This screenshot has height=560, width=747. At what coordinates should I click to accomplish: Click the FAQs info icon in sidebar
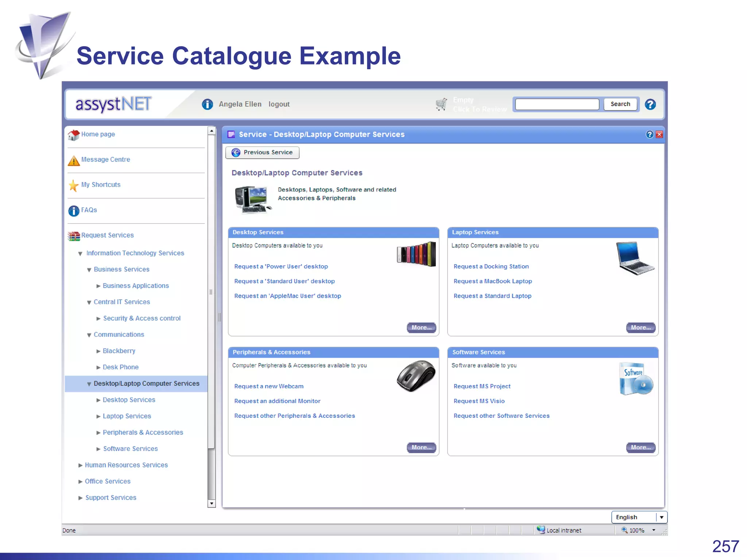coord(74,211)
